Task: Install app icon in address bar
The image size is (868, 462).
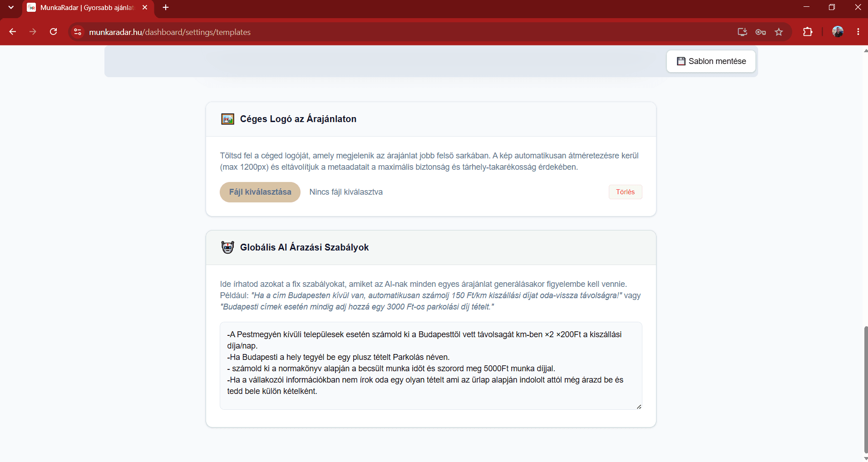Action: (742, 32)
